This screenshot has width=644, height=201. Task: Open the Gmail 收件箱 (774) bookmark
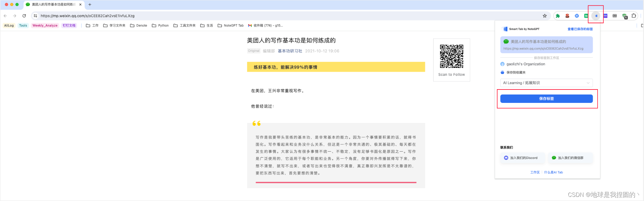pos(265,25)
